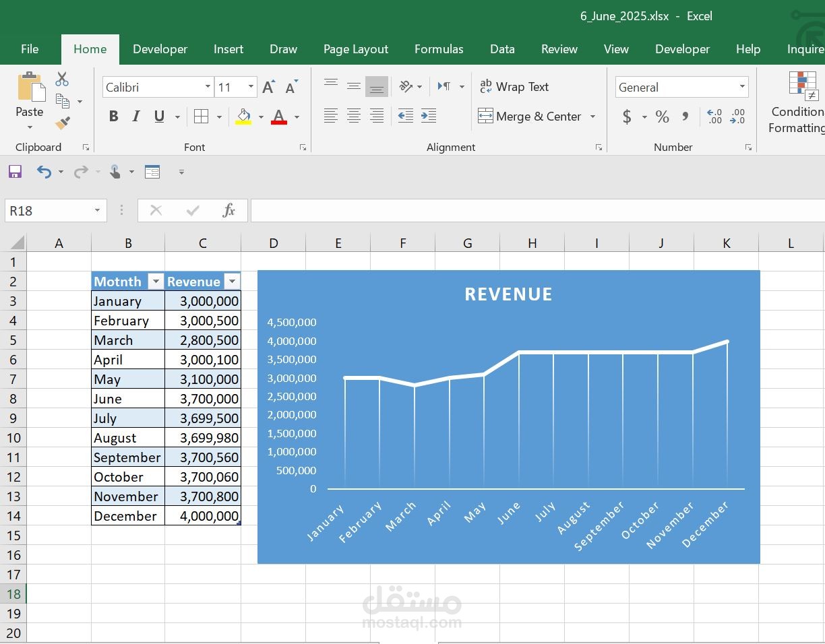Increase font size with the larger A icon
This screenshot has width=825, height=644.
(268, 87)
